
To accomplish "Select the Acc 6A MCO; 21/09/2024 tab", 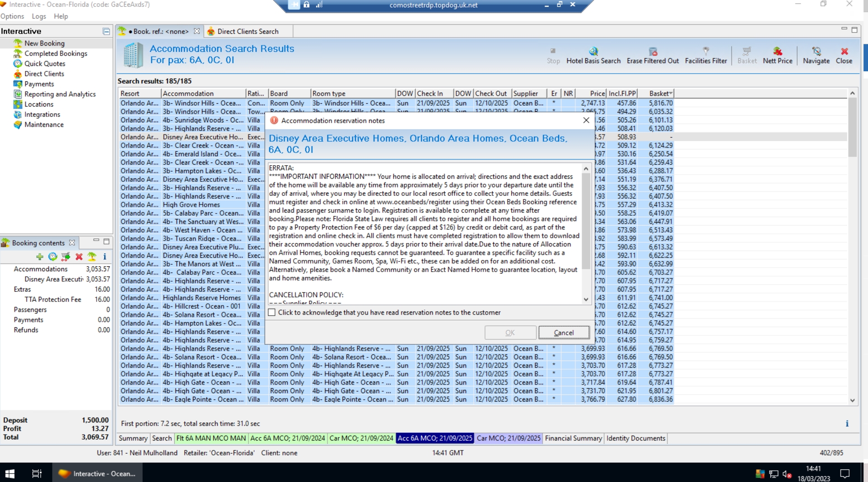I will pyautogui.click(x=288, y=438).
